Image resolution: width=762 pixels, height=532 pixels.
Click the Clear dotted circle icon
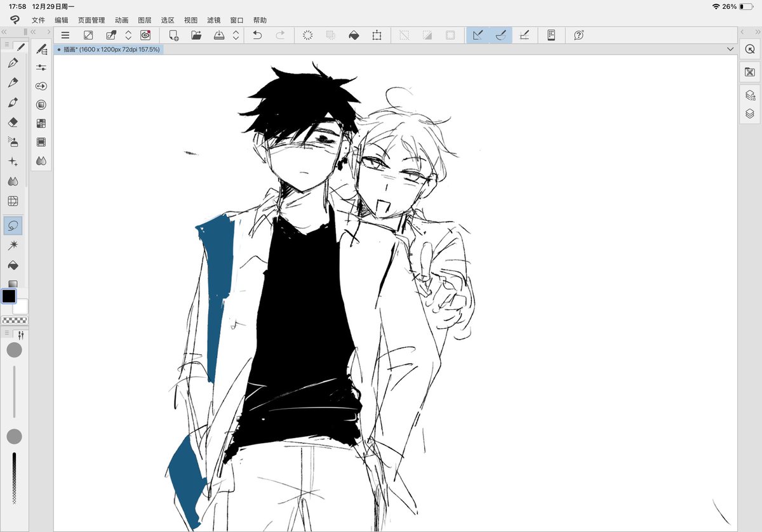pos(308,36)
